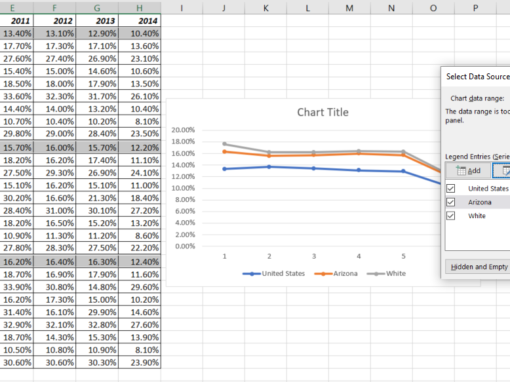Select the 2011 year header cell
This screenshot has width=510, height=382.
click(x=17, y=21)
